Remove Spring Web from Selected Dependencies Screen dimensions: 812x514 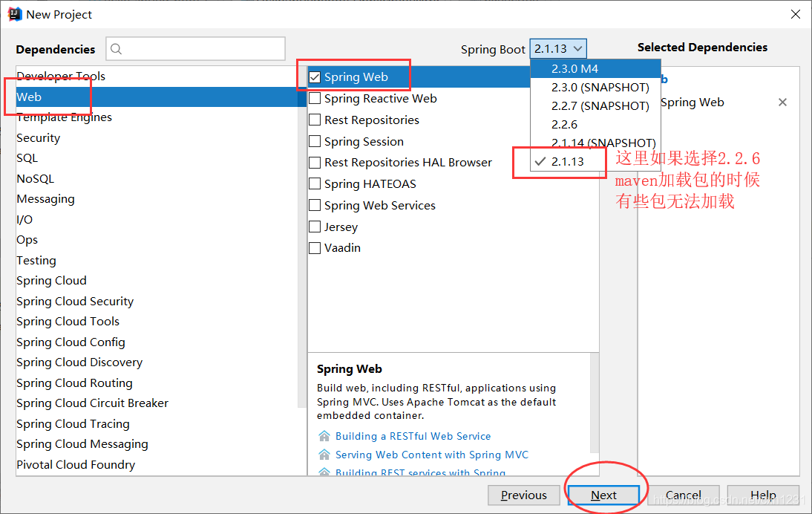[x=782, y=103]
